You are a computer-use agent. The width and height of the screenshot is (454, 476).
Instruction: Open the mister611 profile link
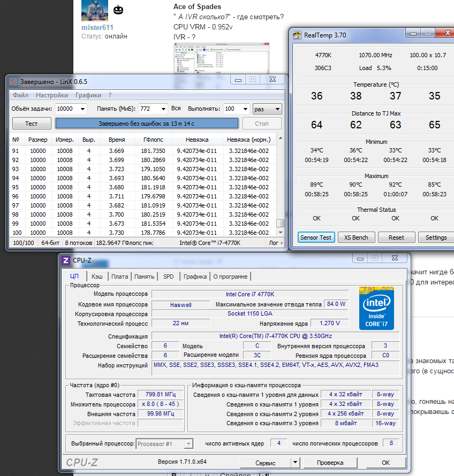click(97, 28)
